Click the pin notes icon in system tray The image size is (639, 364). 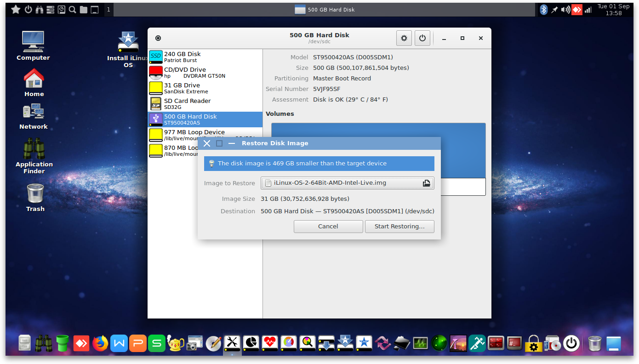555,9
